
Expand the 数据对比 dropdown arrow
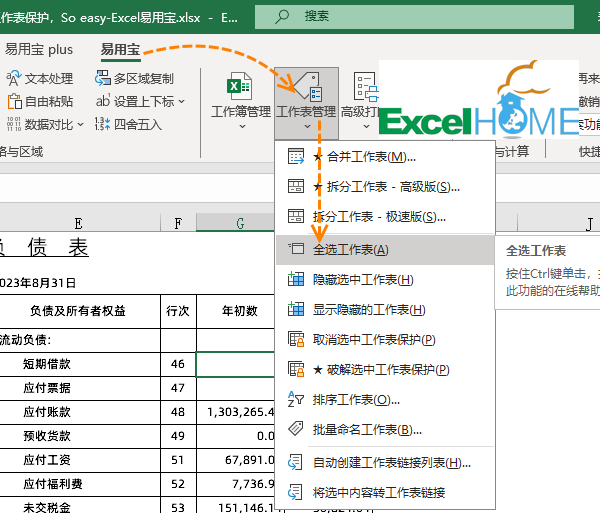[x=80, y=124]
